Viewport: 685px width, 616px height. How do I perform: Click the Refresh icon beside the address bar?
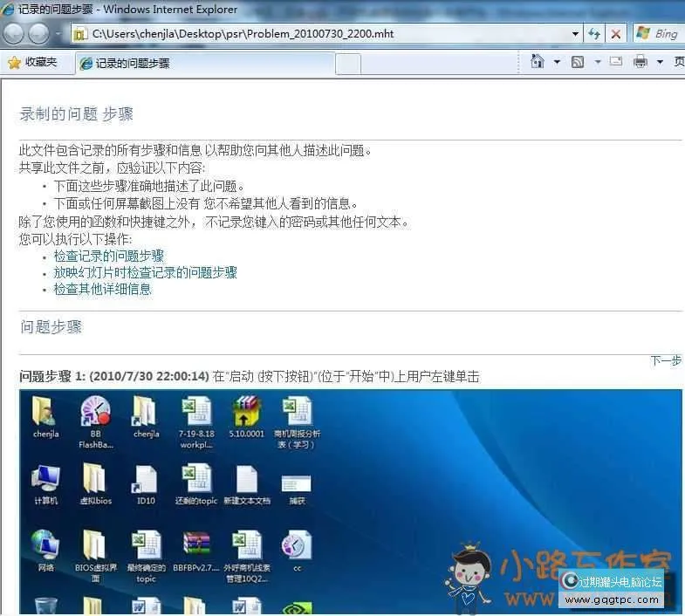[x=594, y=34]
